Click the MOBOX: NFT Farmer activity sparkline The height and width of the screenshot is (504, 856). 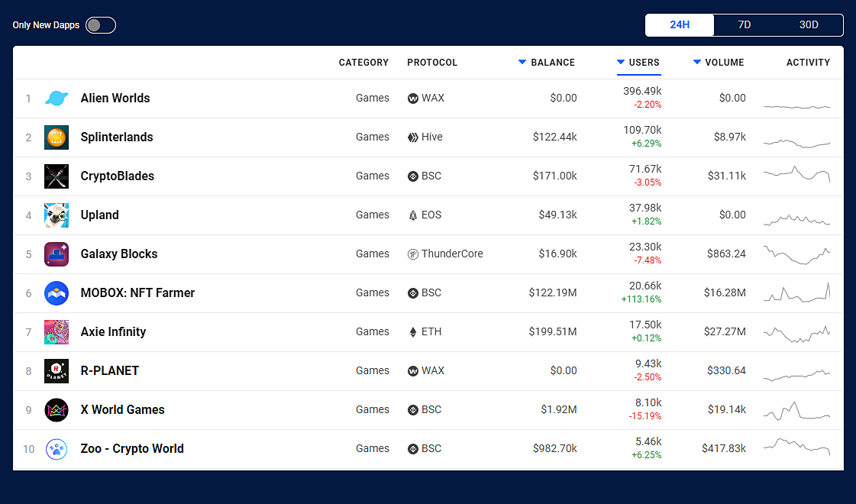pos(796,292)
